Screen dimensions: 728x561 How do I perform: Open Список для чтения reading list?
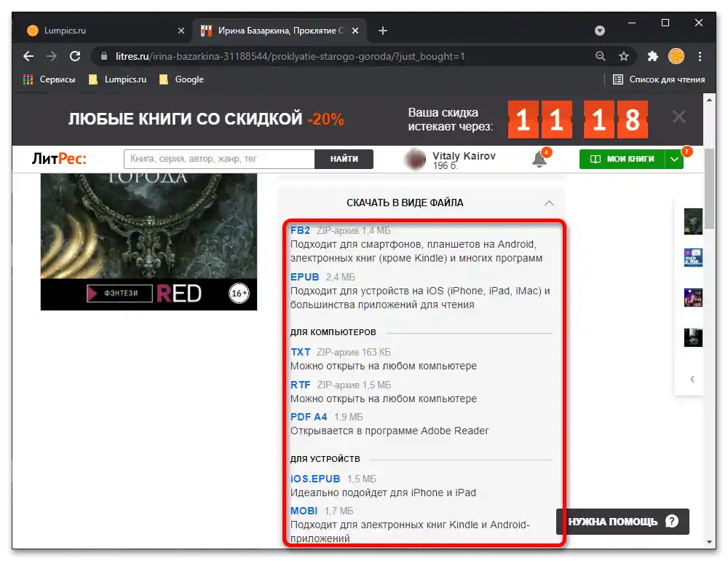pyautogui.click(x=659, y=79)
